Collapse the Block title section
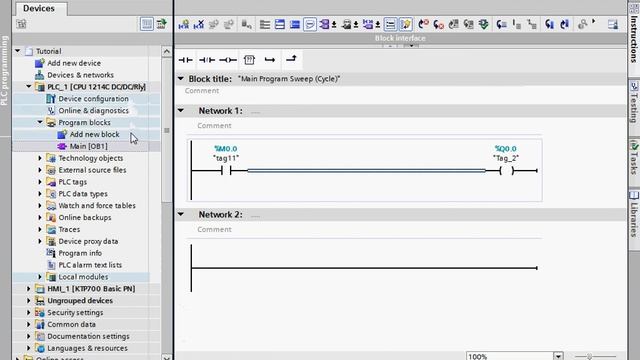This screenshot has width=640, height=360. point(181,78)
